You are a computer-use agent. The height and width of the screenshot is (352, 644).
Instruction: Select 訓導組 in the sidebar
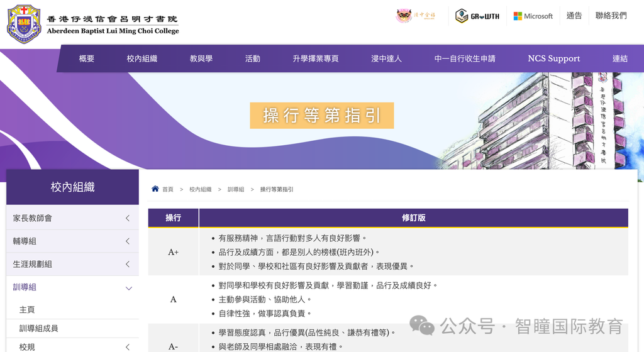pyautogui.click(x=25, y=287)
